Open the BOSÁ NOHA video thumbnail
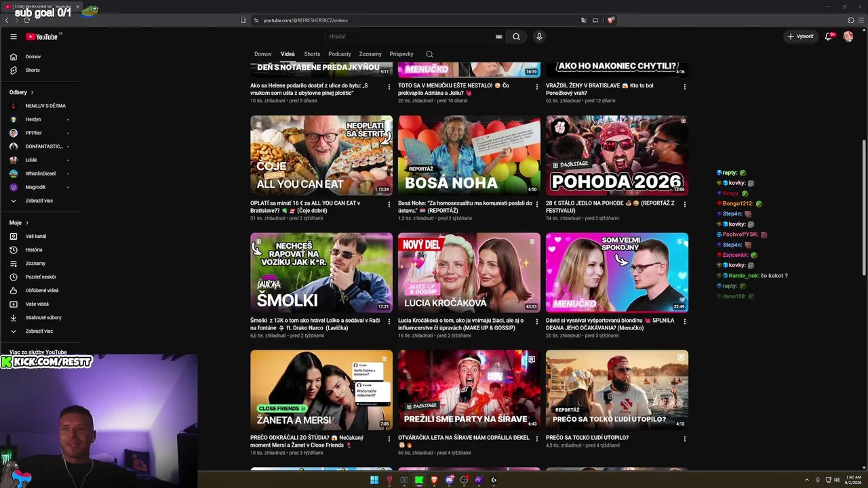The height and width of the screenshot is (488, 868). [x=469, y=155]
